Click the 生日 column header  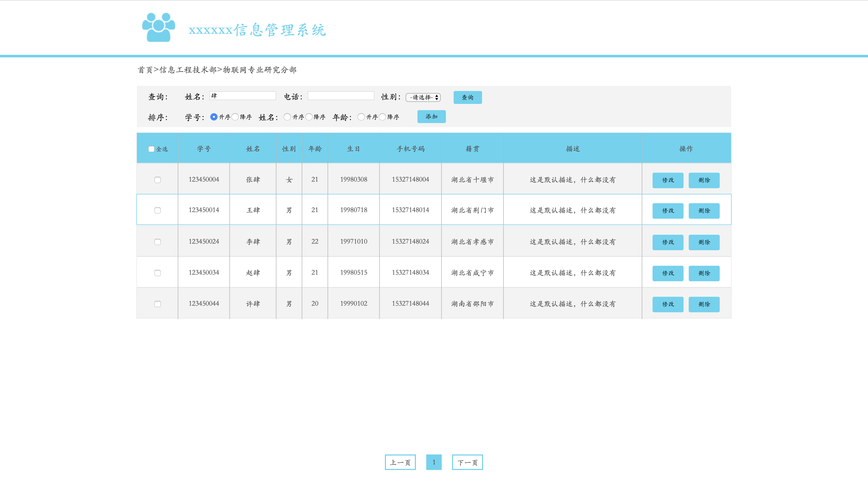[353, 149]
